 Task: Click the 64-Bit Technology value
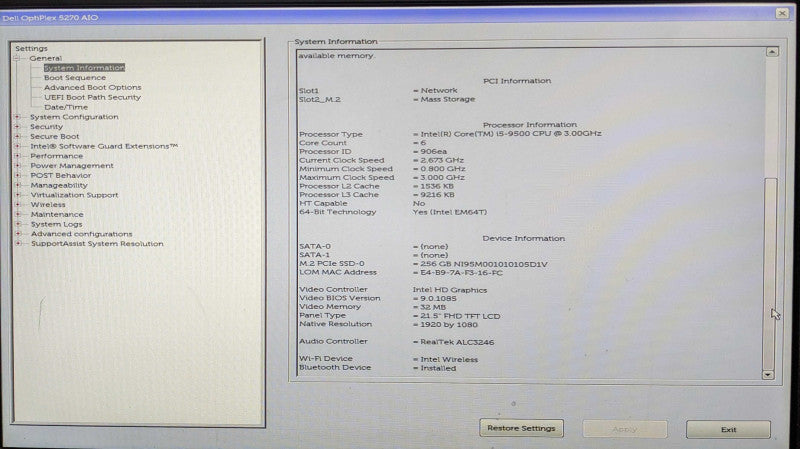pyautogui.click(x=449, y=212)
